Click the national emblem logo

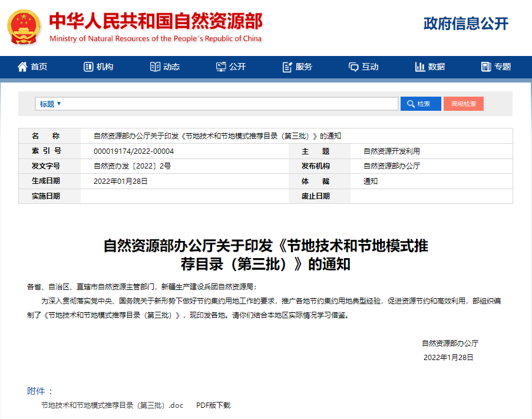24,27
